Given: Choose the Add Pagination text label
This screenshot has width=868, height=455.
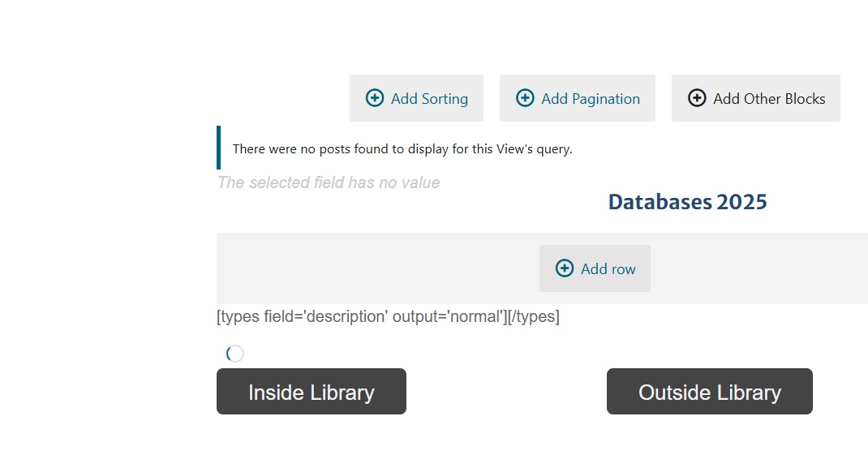Looking at the screenshot, I should [591, 98].
